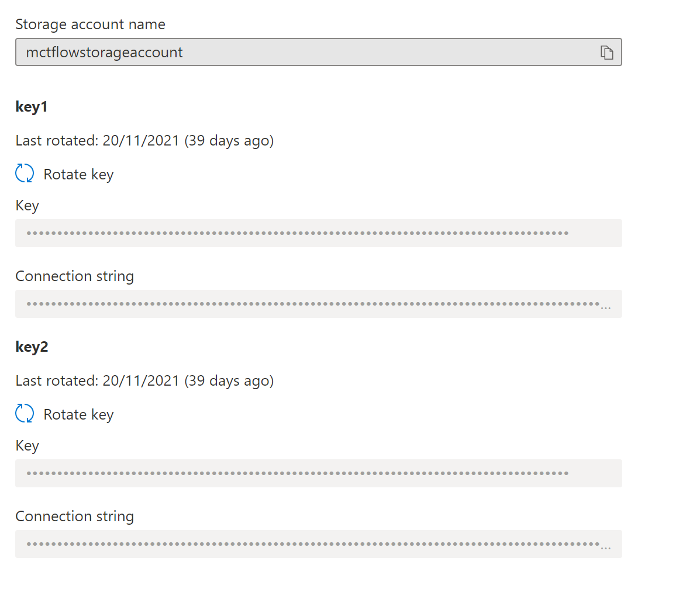Click the 'Storage account name' label
The width and height of the screenshot is (700, 589).
pyautogui.click(x=90, y=25)
